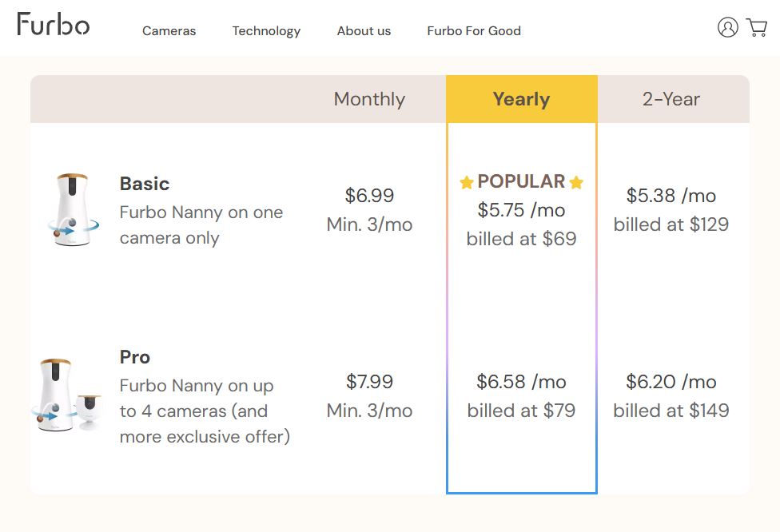Open the account profile icon

pyautogui.click(x=727, y=28)
